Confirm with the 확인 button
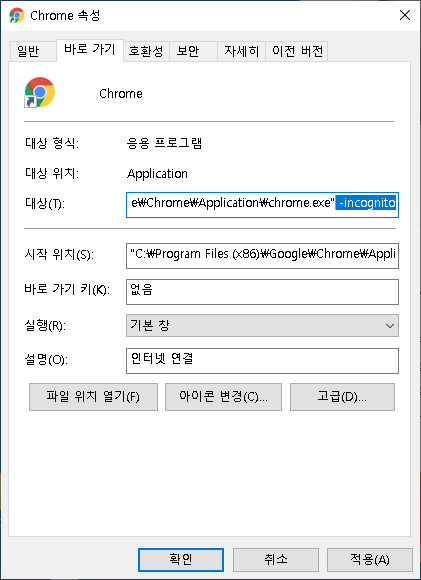The image size is (421, 580). click(x=181, y=560)
